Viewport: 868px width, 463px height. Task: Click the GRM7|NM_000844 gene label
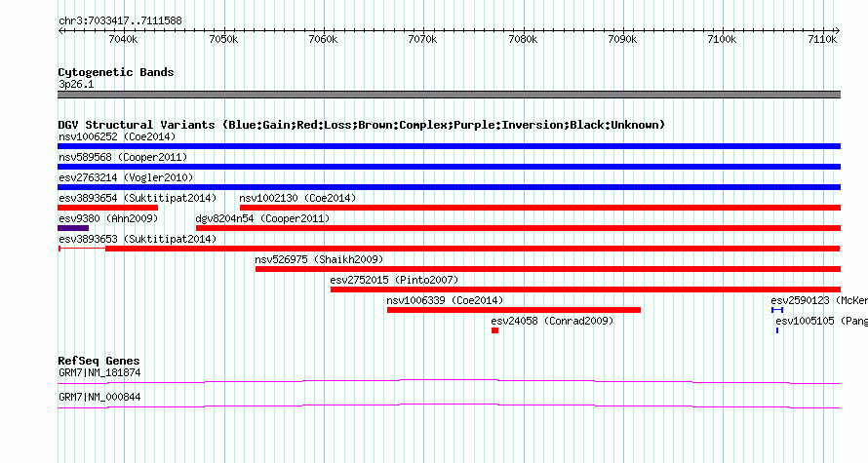(x=99, y=397)
